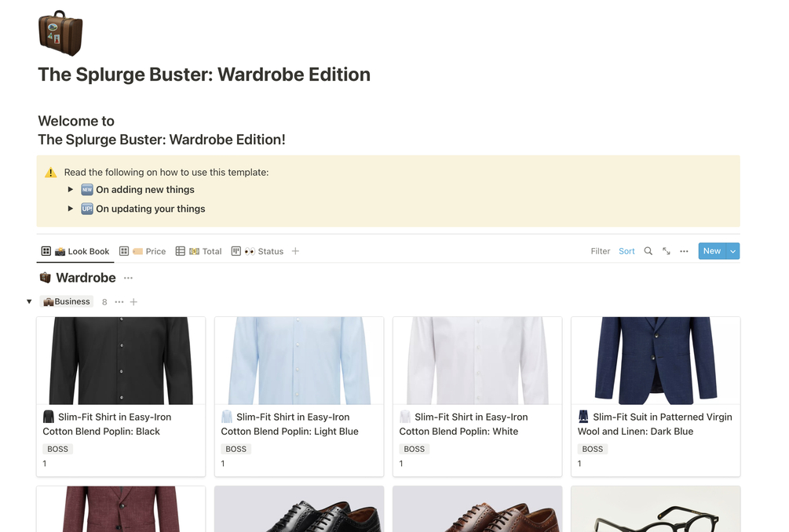Collapse the Business group triangle
The height and width of the screenshot is (532, 789).
29,302
